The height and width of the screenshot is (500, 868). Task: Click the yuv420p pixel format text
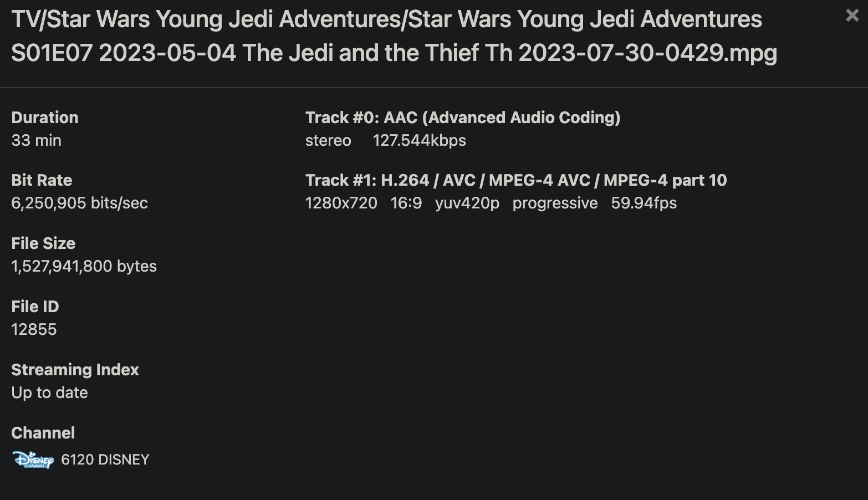467,203
